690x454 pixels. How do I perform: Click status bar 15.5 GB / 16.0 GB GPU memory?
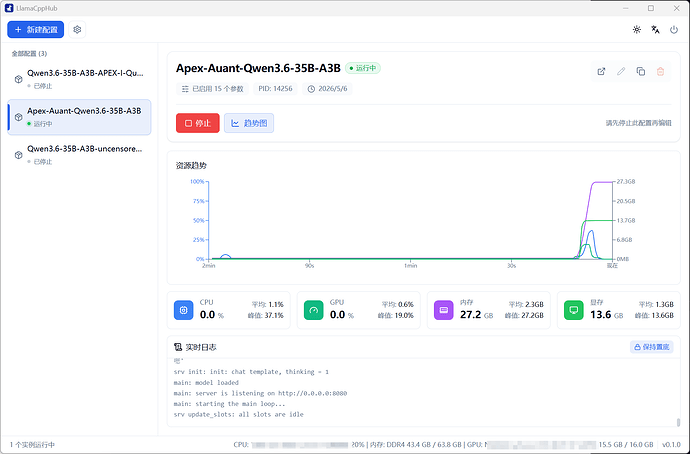[x=626, y=445]
